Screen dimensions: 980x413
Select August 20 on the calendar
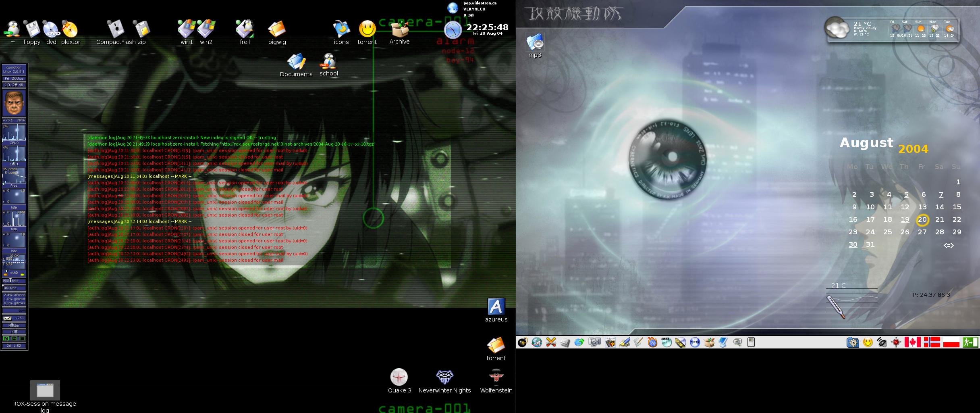point(922,220)
